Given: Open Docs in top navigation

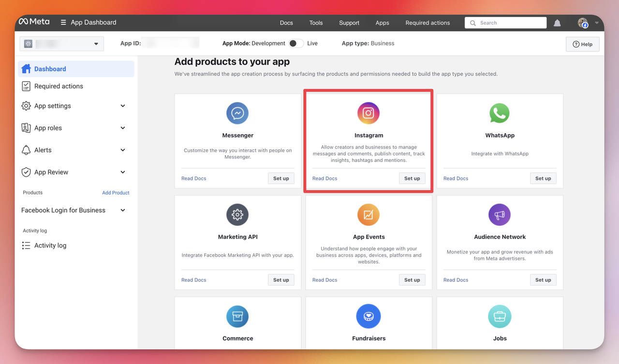Looking at the screenshot, I should [286, 23].
